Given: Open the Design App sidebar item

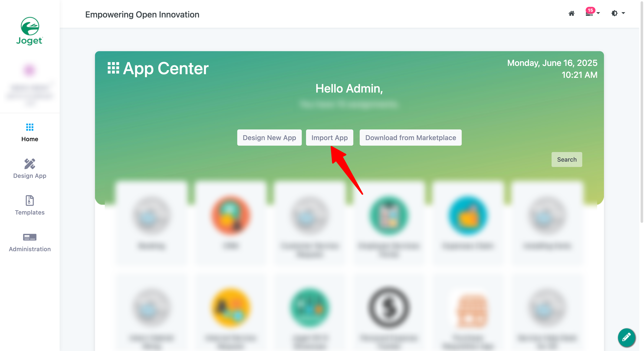Looking at the screenshot, I should [x=30, y=168].
